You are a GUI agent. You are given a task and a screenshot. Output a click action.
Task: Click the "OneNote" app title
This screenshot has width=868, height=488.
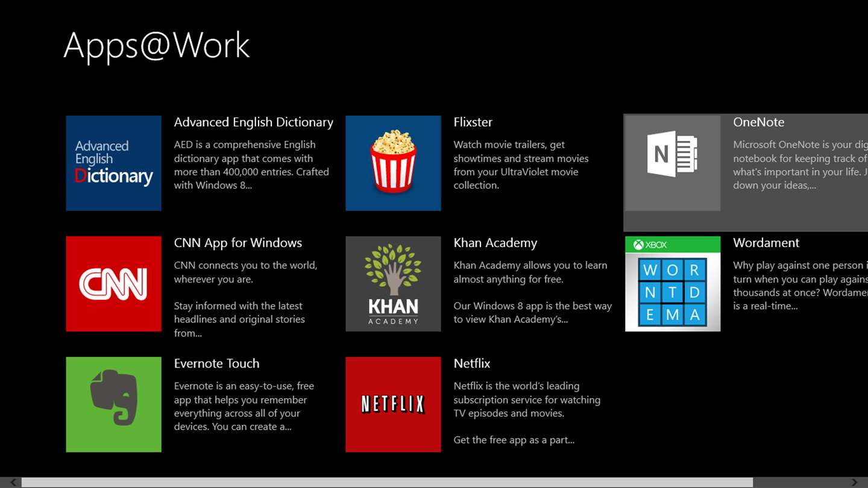pos(758,122)
